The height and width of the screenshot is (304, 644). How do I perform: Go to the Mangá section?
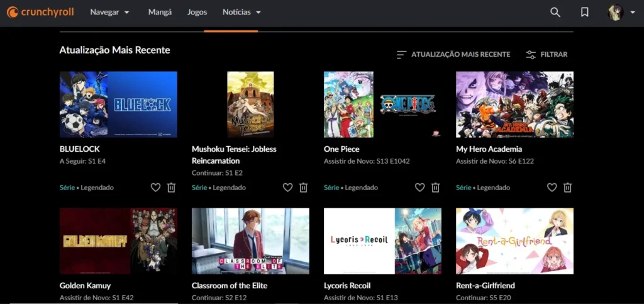[160, 13]
